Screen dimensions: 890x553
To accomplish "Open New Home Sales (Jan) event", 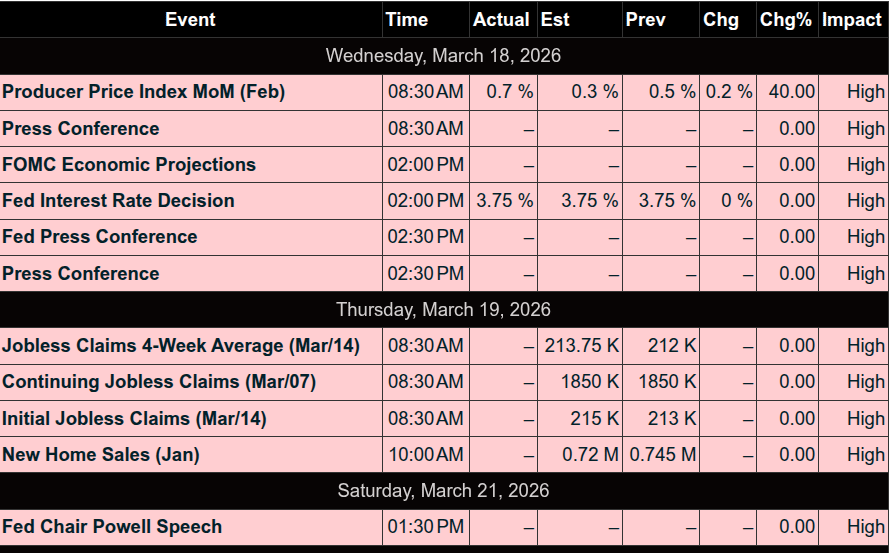I will [101, 455].
